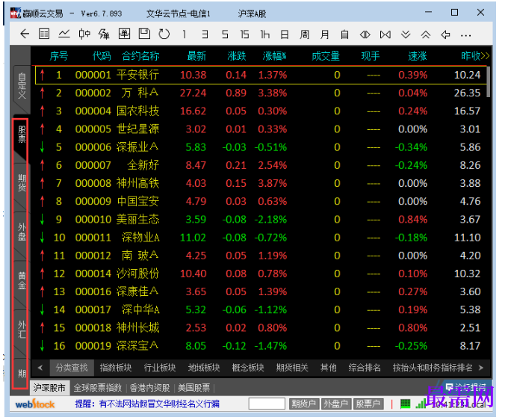
Task: Click the 圈 toolbar icon
Action: (x=125, y=34)
